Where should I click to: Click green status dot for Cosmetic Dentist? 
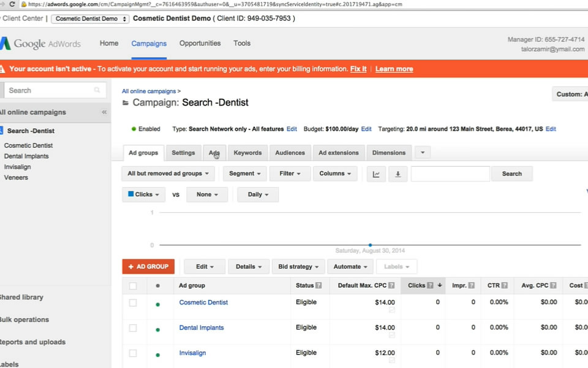pyautogui.click(x=158, y=305)
